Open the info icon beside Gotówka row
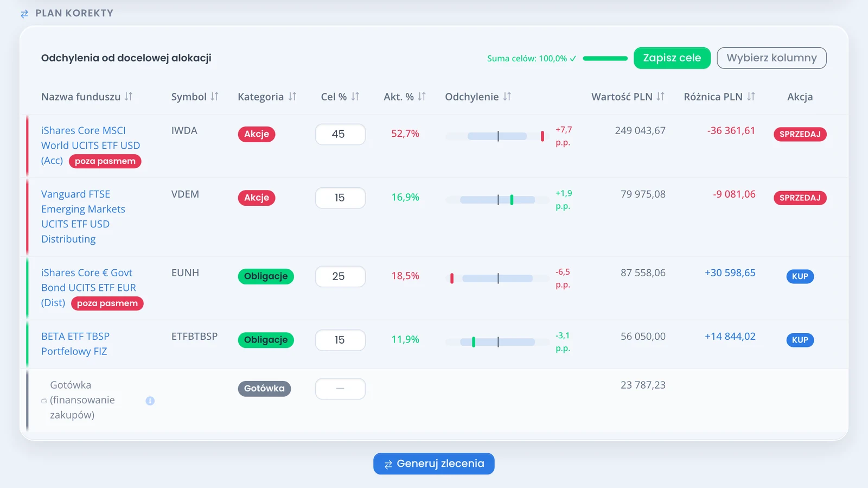 click(x=150, y=401)
